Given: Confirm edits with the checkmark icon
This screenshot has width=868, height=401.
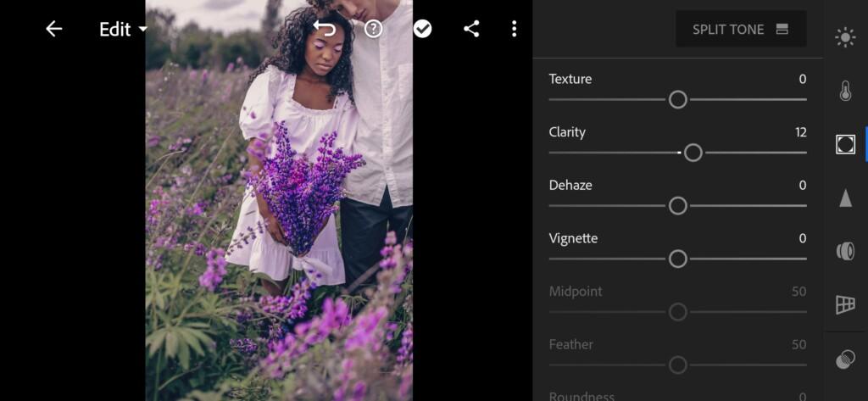Looking at the screenshot, I should (422, 29).
